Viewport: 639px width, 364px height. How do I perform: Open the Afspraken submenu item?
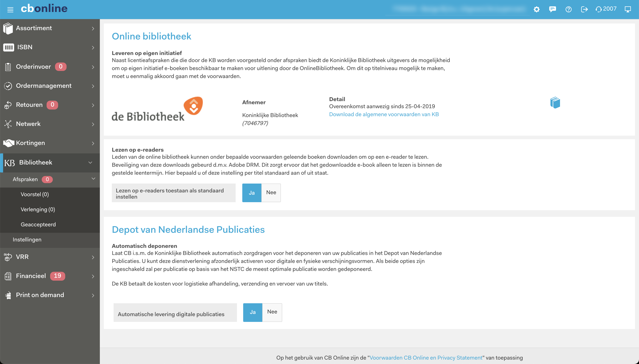[50, 180]
